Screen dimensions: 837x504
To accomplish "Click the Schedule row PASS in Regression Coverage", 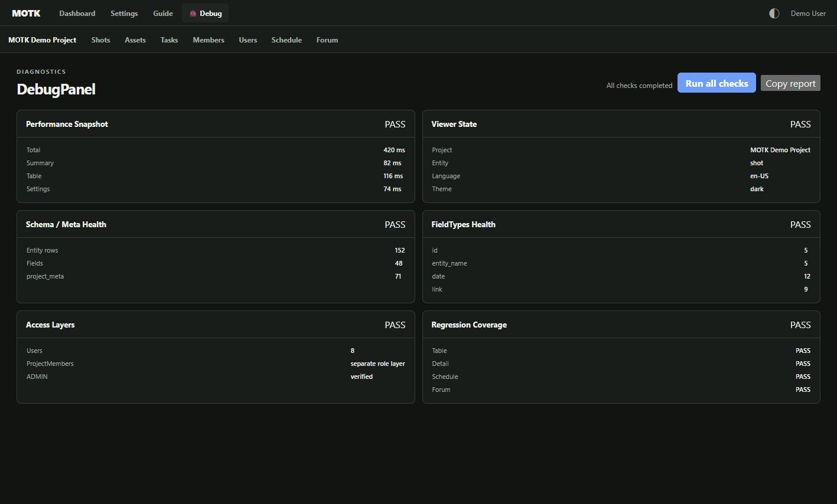I will tap(803, 377).
